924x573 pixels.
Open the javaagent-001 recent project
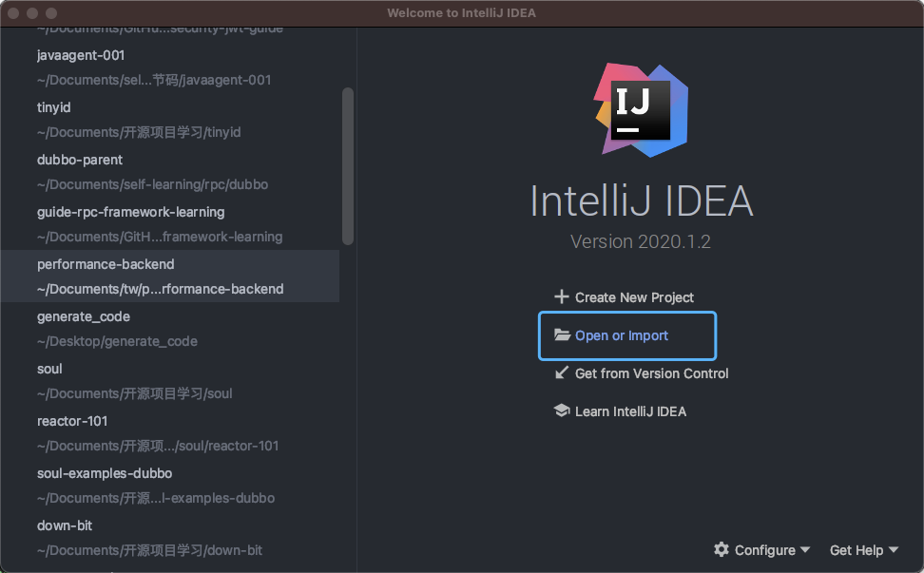point(170,67)
